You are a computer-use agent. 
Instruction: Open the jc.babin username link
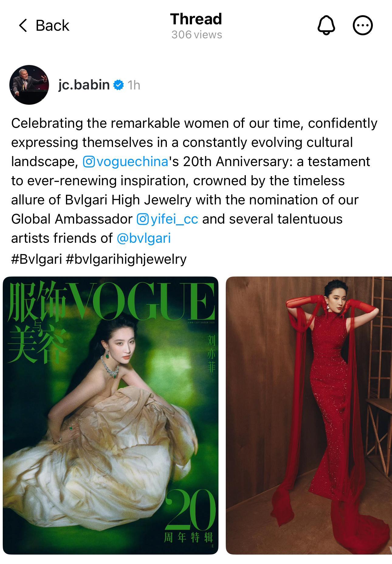(84, 85)
